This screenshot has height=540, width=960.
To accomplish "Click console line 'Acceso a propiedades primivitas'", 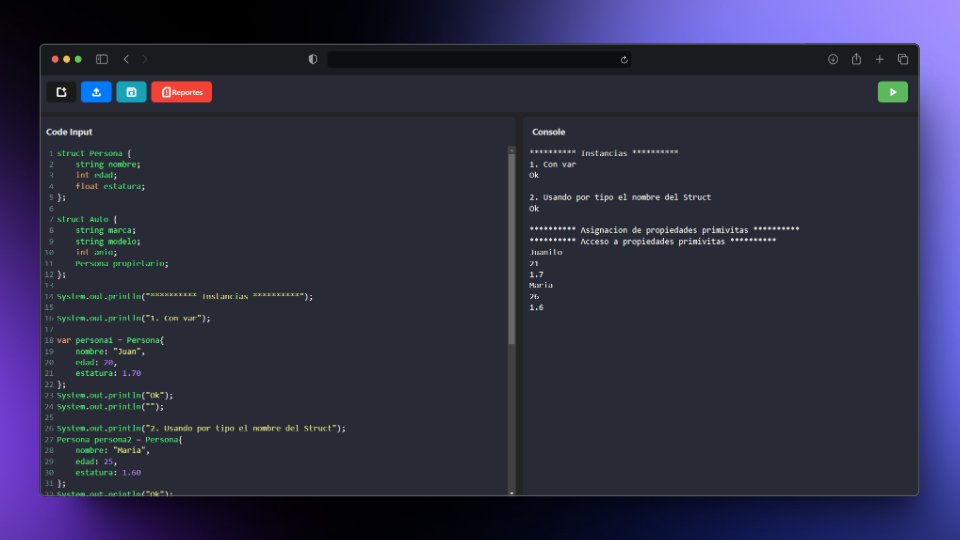I will click(x=653, y=241).
